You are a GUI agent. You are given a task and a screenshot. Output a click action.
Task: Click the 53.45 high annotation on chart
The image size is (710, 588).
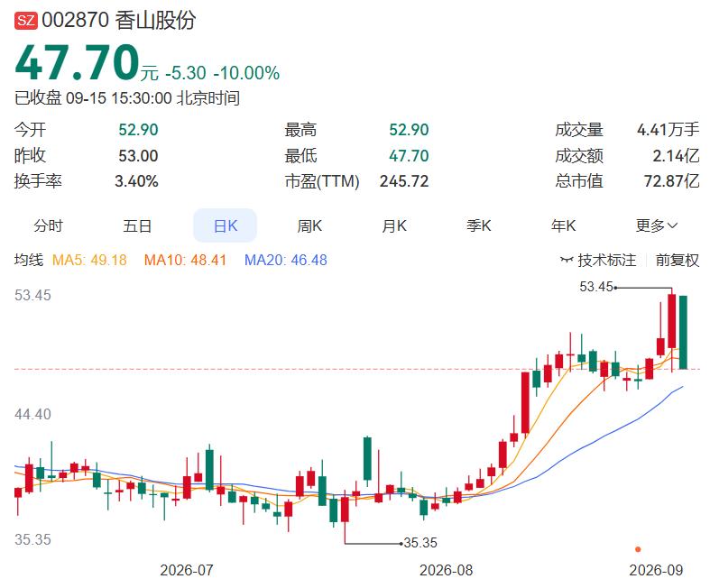pos(596,287)
